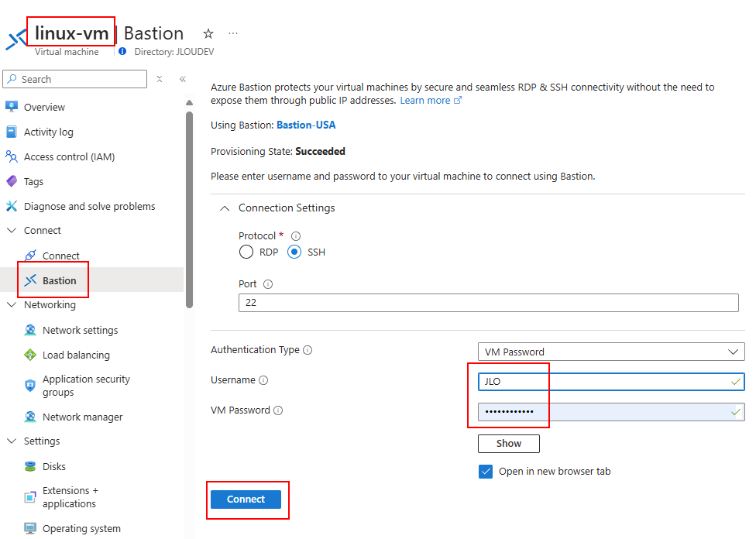
Task: Click the VM Password input field
Action: [611, 412]
